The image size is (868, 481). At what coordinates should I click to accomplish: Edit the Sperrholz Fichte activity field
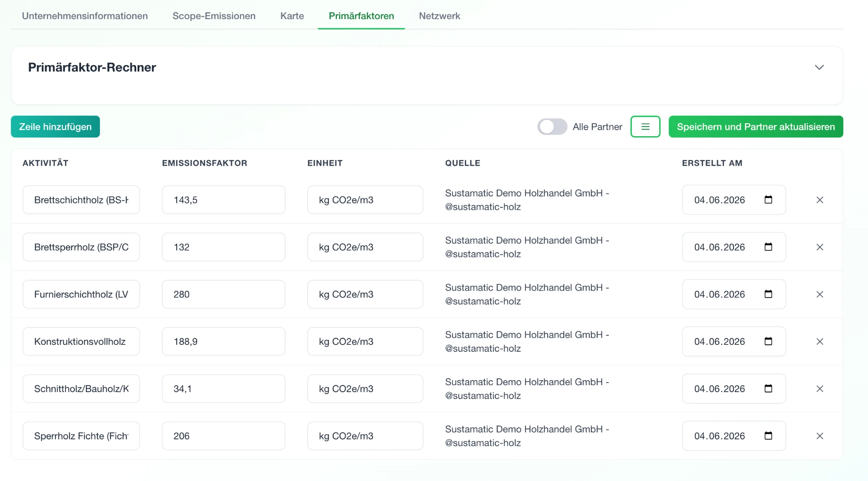click(x=81, y=436)
